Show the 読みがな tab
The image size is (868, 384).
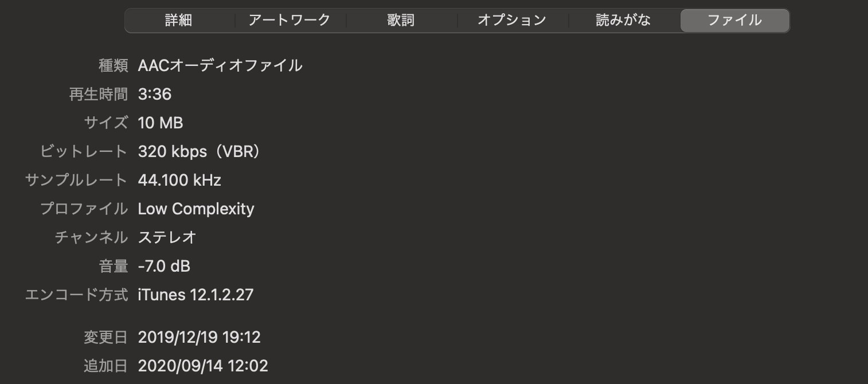[x=623, y=21]
